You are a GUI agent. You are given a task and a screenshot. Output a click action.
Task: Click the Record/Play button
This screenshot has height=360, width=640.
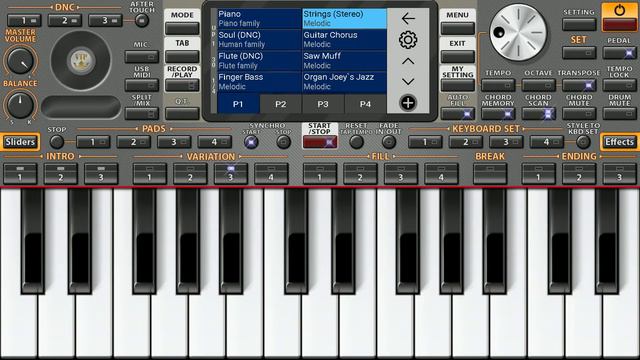click(x=182, y=85)
